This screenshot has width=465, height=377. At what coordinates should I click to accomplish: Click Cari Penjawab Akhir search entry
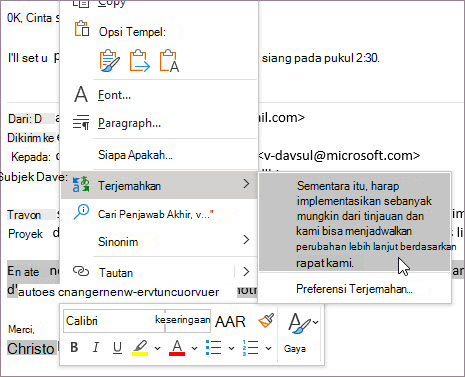[159, 214]
